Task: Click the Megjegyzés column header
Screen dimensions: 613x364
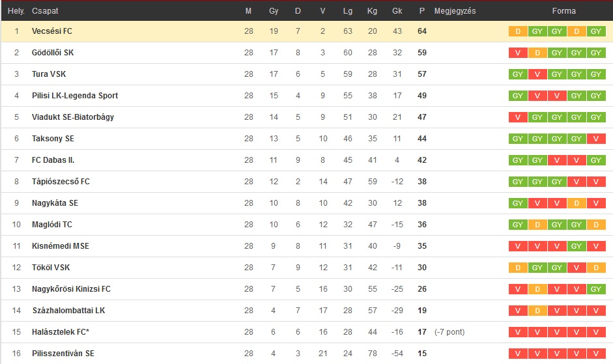Action: [455, 11]
